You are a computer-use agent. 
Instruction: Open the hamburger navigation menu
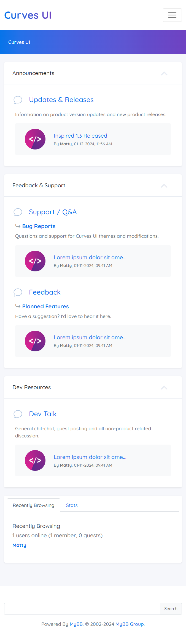click(172, 15)
